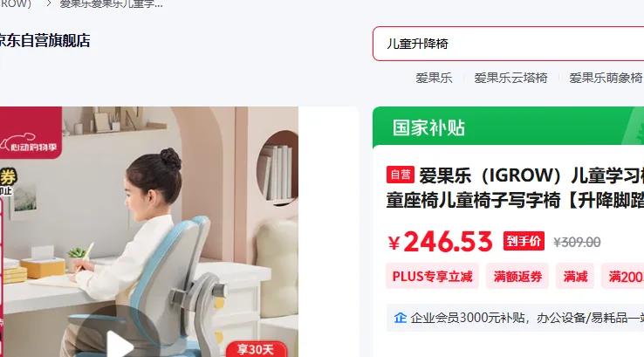The height and width of the screenshot is (357, 644).
Task: Open the 爱果乐 product breadcrumb link
Action: pos(111,4)
